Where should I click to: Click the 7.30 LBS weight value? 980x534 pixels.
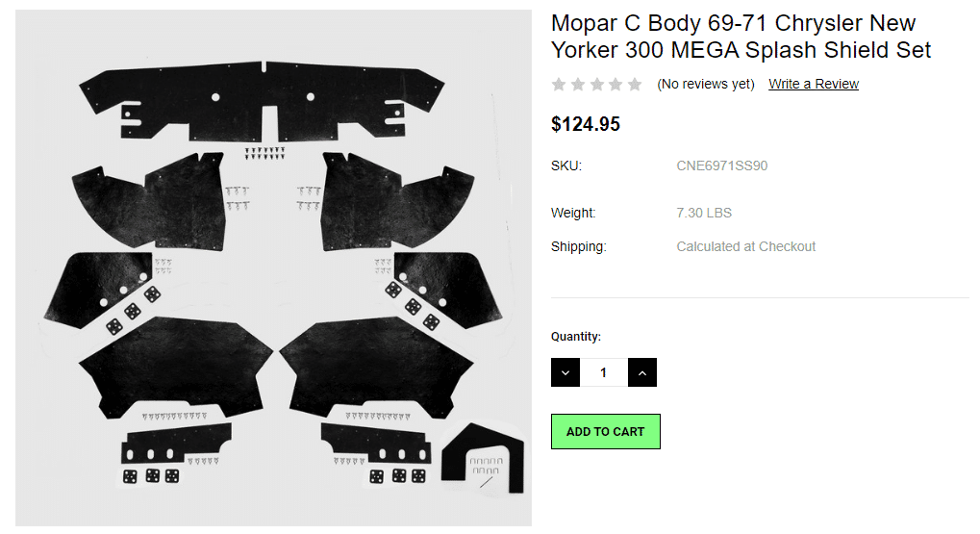click(704, 213)
